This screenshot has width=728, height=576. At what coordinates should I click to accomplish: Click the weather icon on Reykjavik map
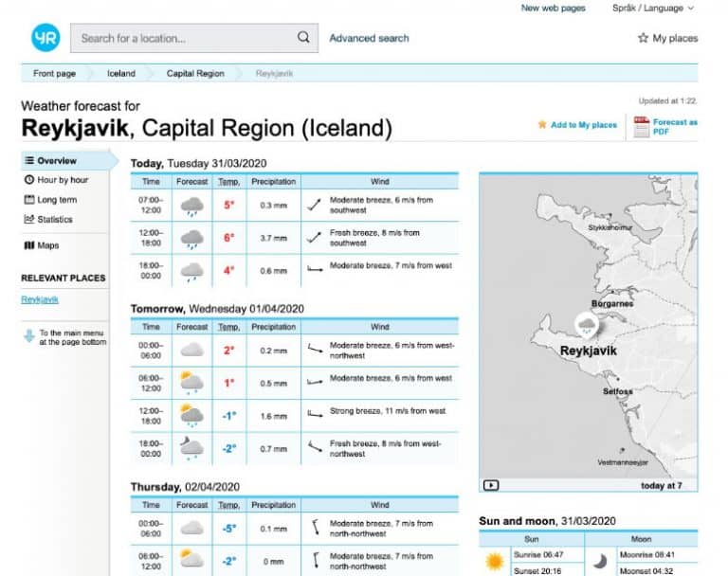tap(588, 327)
